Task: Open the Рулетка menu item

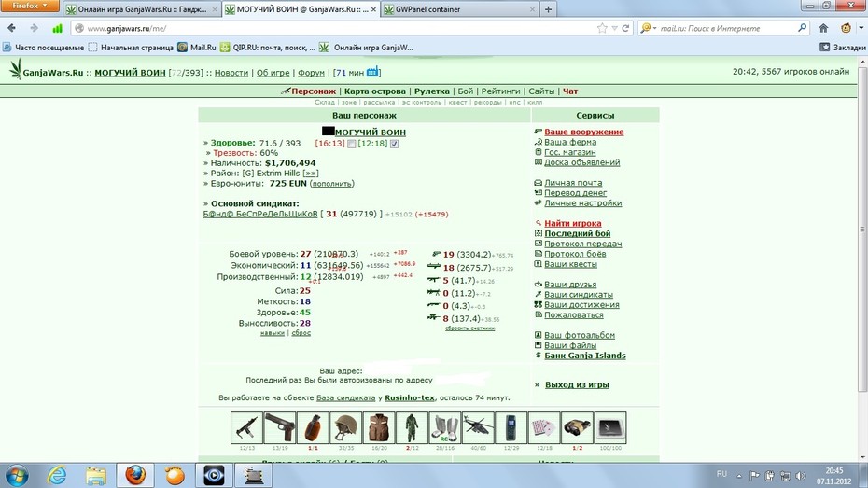Action: click(x=432, y=91)
